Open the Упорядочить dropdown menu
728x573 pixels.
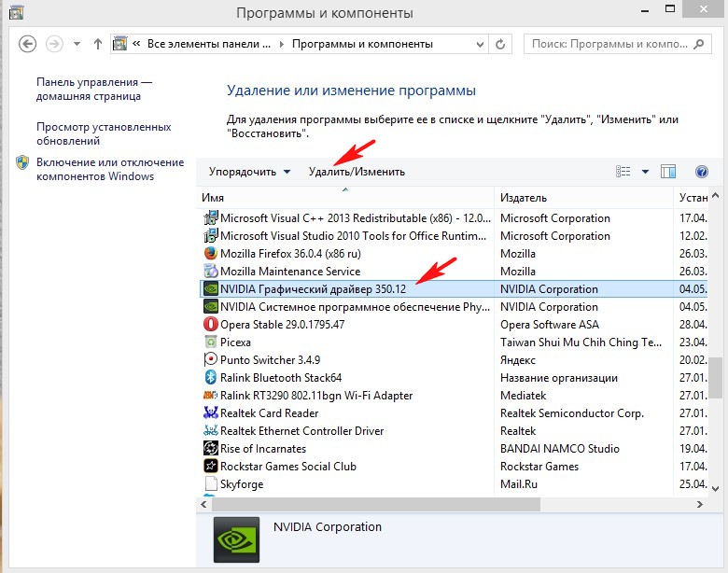tap(249, 172)
